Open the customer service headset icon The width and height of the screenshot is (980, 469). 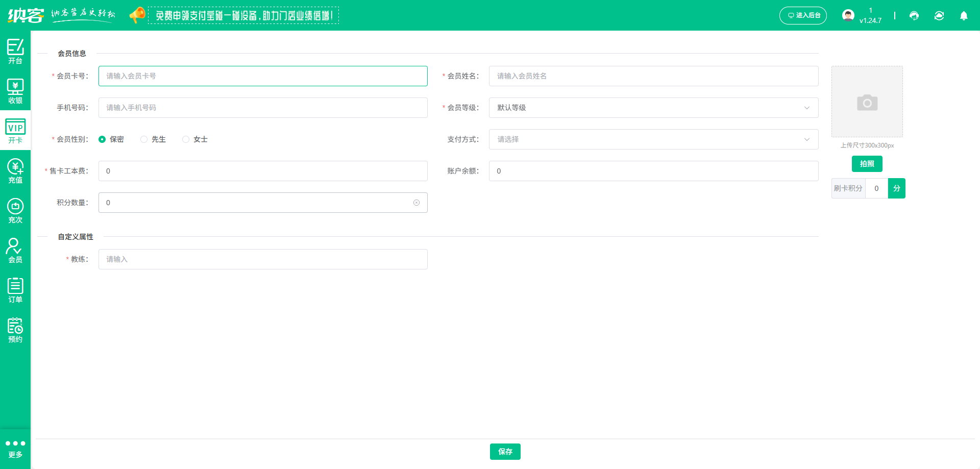(914, 16)
